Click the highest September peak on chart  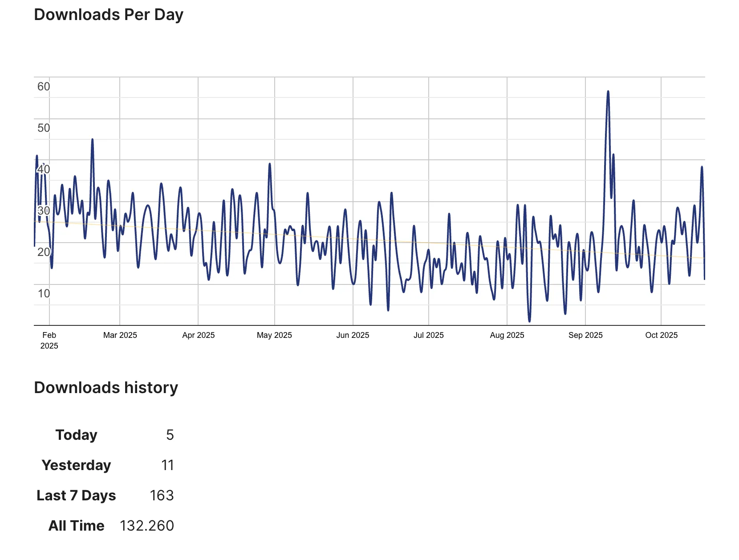tap(608, 92)
